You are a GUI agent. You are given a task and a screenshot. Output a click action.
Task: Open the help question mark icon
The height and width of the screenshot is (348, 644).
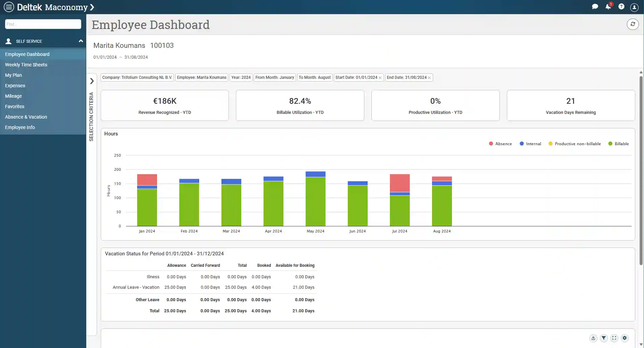621,7
